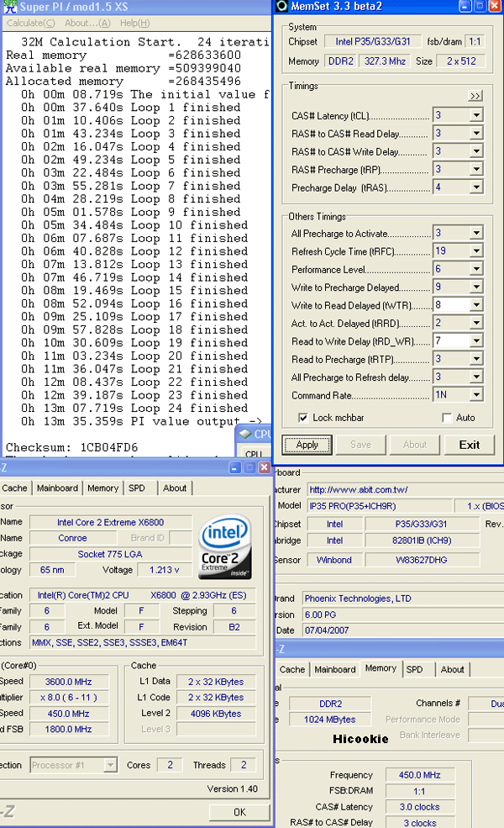The height and width of the screenshot is (828, 504).
Task: Close the CPU-Z processor window
Action: 263,467
